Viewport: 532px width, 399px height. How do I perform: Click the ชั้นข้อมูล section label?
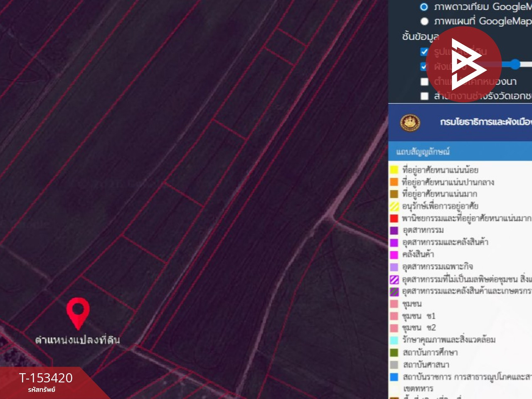click(420, 37)
